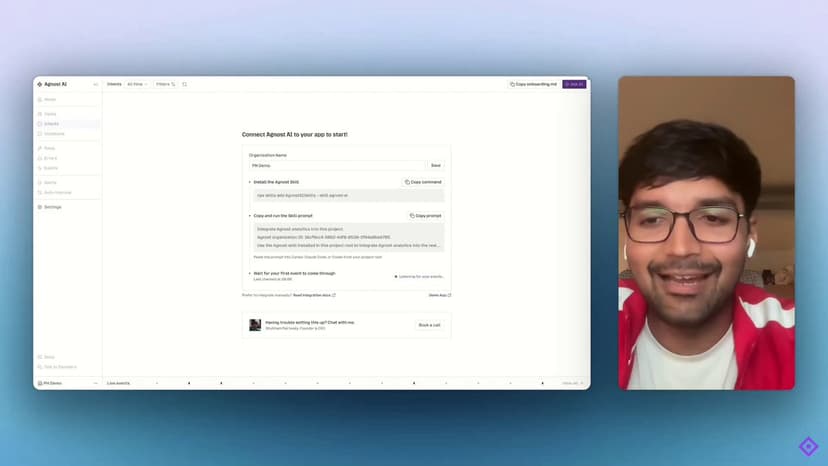Viewport: 828px width, 466px height.
Task: Click Copy onboarding.md button
Action: point(533,84)
